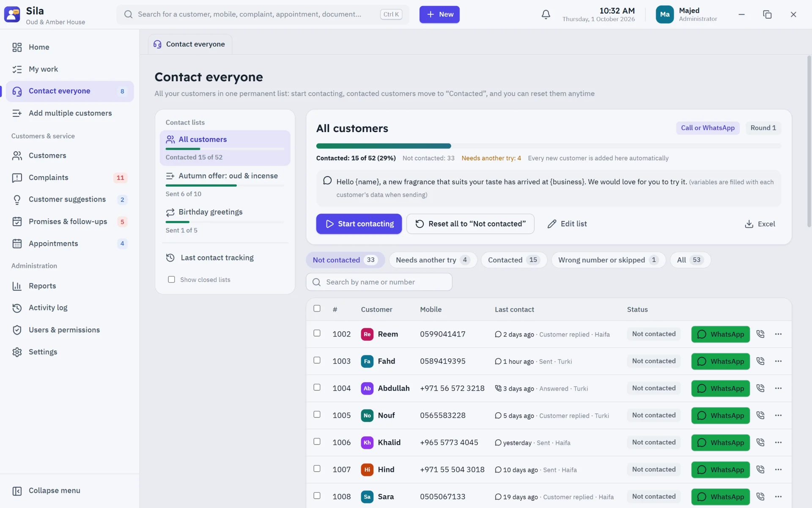Open Birthday greetings contact list
The height and width of the screenshot is (508, 812).
click(225, 221)
